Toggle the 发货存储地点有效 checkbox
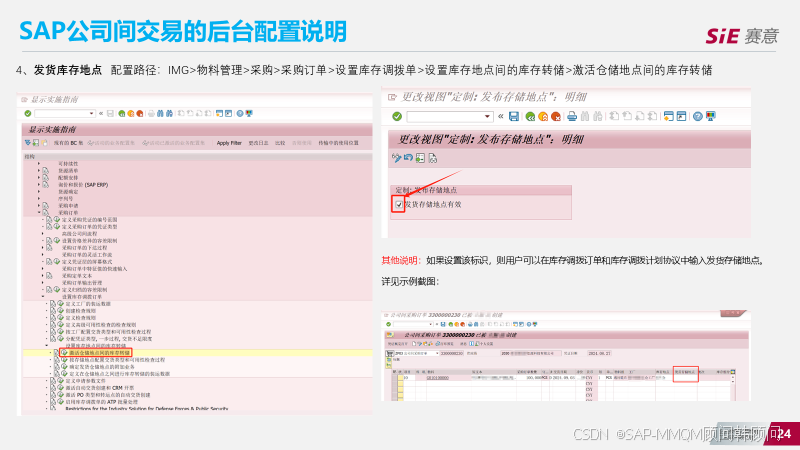Viewport: 800px width, 450px height. [x=399, y=205]
